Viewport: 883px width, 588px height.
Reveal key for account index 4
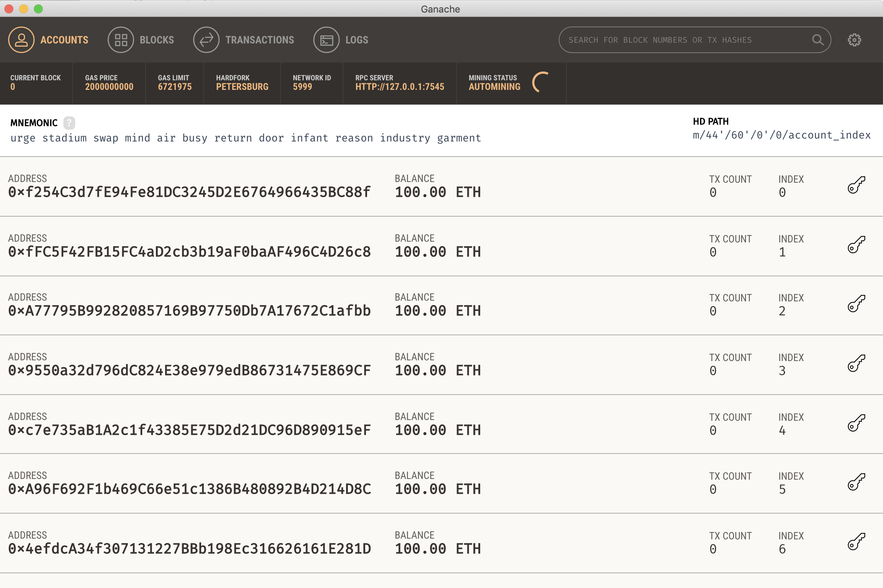(x=856, y=423)
